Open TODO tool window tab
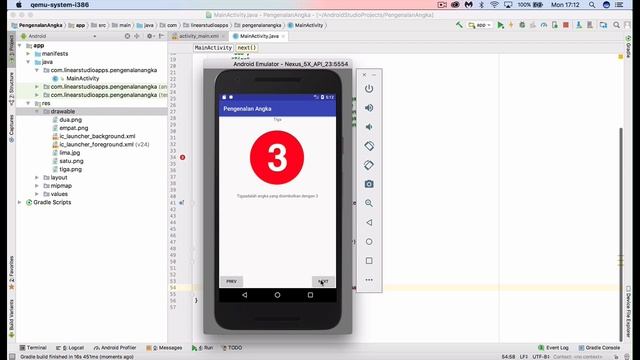 232,348
